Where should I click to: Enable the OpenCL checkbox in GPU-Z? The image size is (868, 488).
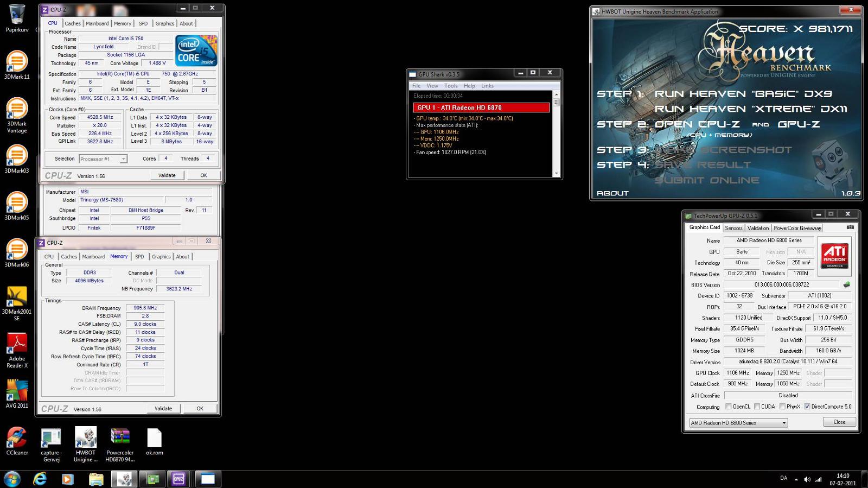coord(729,407)
